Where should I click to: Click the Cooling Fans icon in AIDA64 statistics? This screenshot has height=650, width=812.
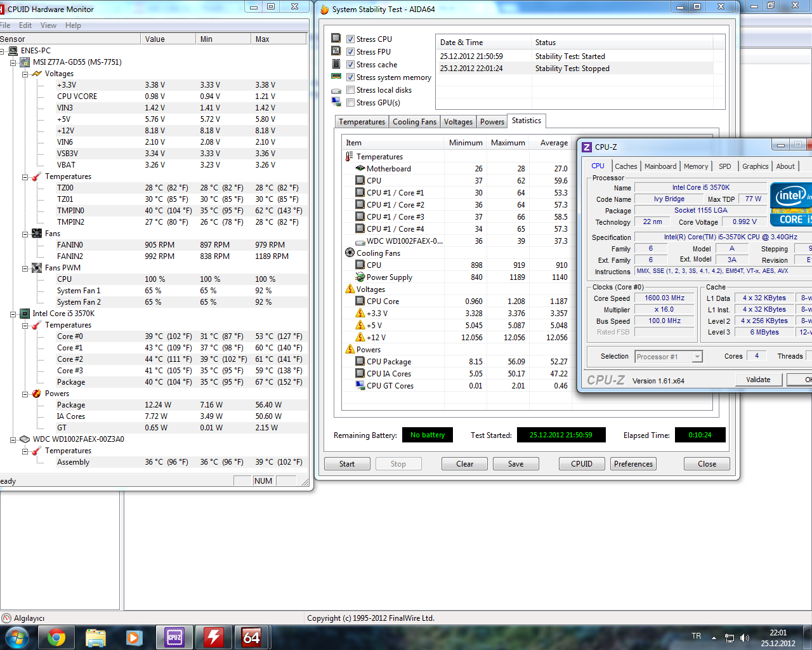click(350, 253)
